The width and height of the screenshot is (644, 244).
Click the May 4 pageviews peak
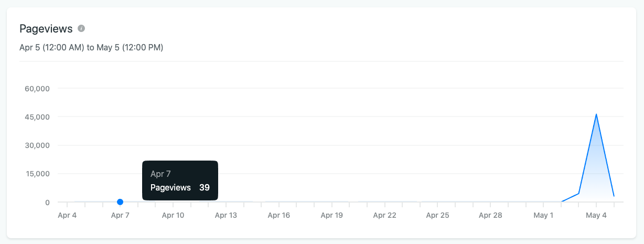tap(596, 114)
